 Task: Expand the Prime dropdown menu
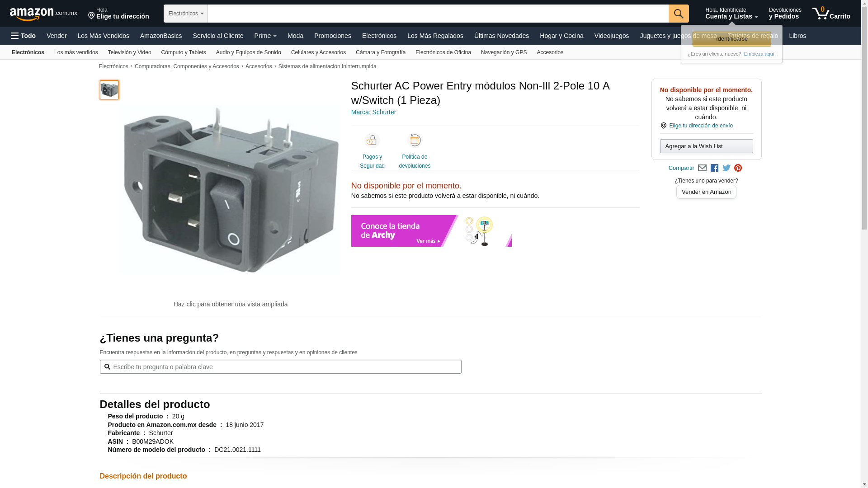pyautogui.click(x=265, y=36)
